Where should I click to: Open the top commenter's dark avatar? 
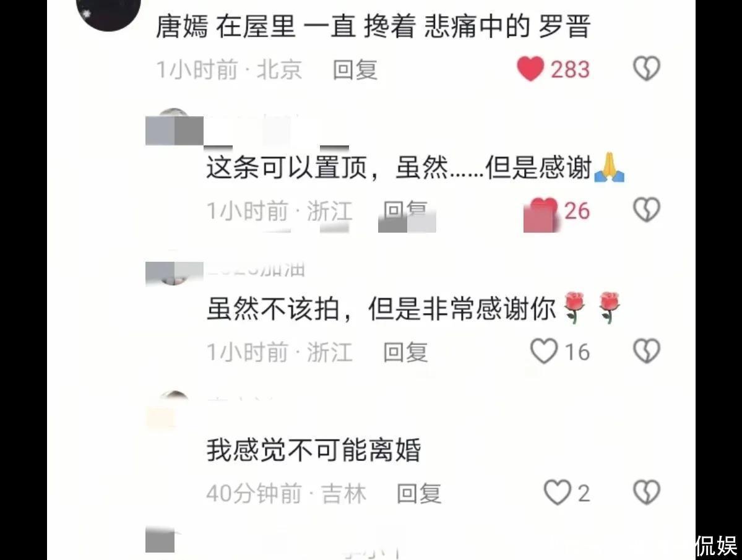point(109,9)
